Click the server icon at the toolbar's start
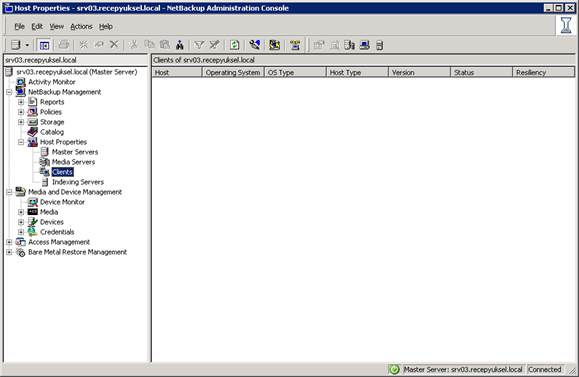Screen dimensions: 579x377 click(x=15, y=45)
